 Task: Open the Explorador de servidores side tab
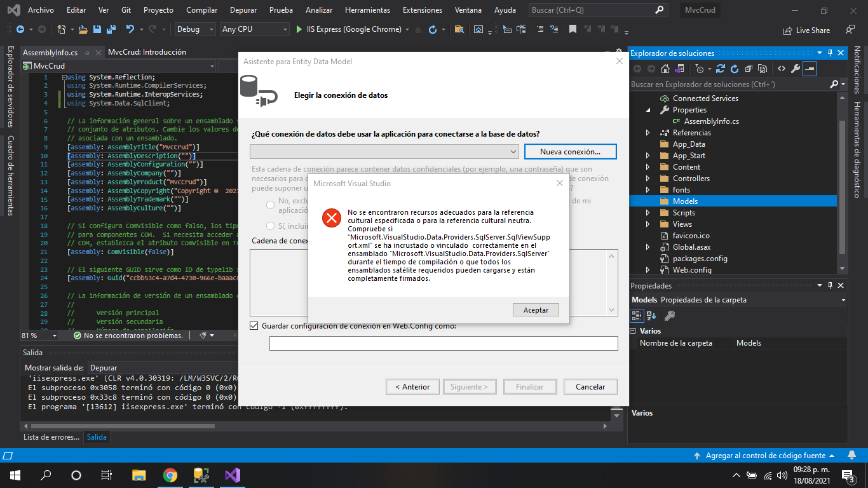click(10, 86)
